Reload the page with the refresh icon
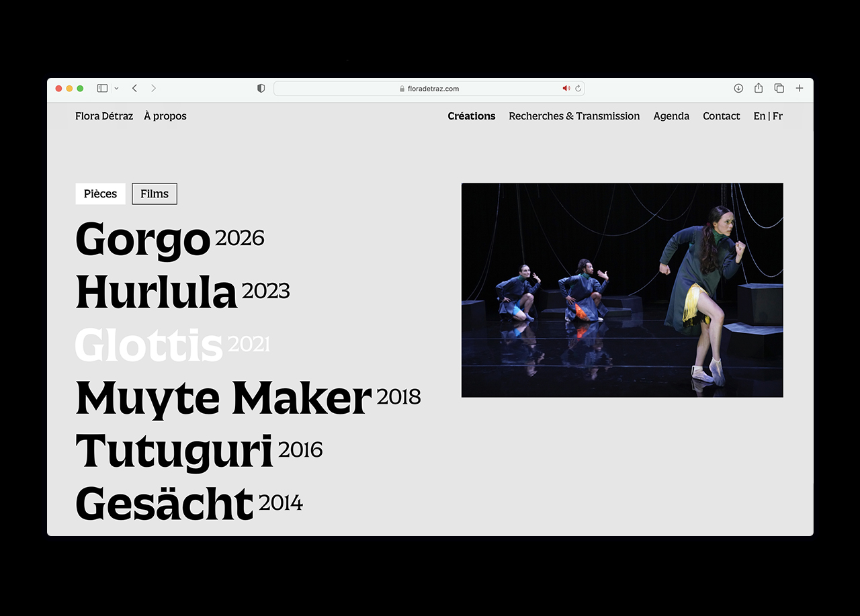The height and width of the screenshot is (616, 860). [578, 89]
